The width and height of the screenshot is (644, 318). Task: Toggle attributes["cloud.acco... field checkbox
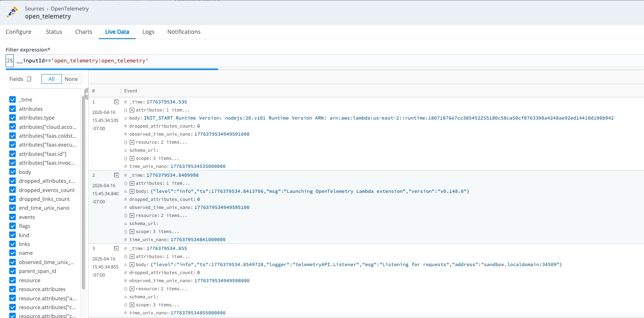tap(12, 127)
